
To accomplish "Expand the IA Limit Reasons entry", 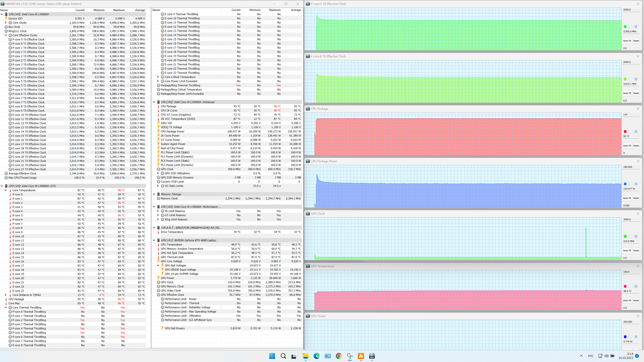I will tap(158, 211).
